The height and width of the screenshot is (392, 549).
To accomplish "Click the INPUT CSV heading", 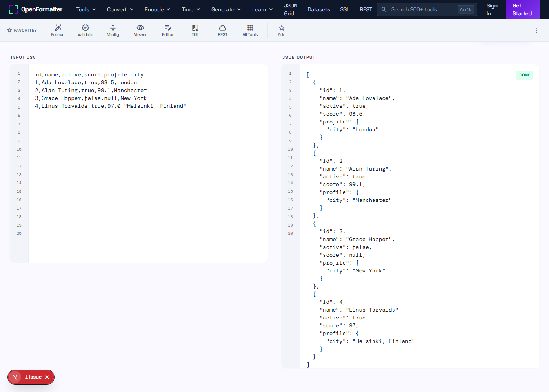I will 23,57.
